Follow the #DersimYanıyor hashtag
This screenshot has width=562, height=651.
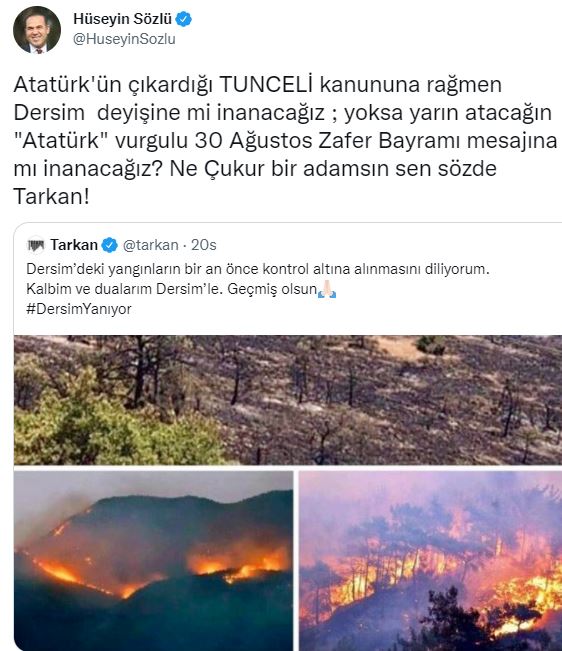coord(79,309)
